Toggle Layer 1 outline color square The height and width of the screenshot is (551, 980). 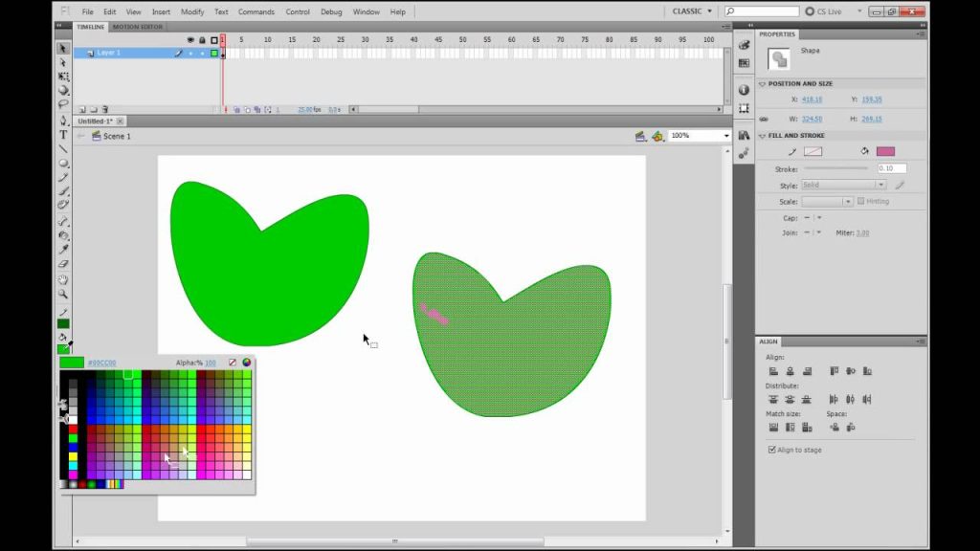point(214,54)
